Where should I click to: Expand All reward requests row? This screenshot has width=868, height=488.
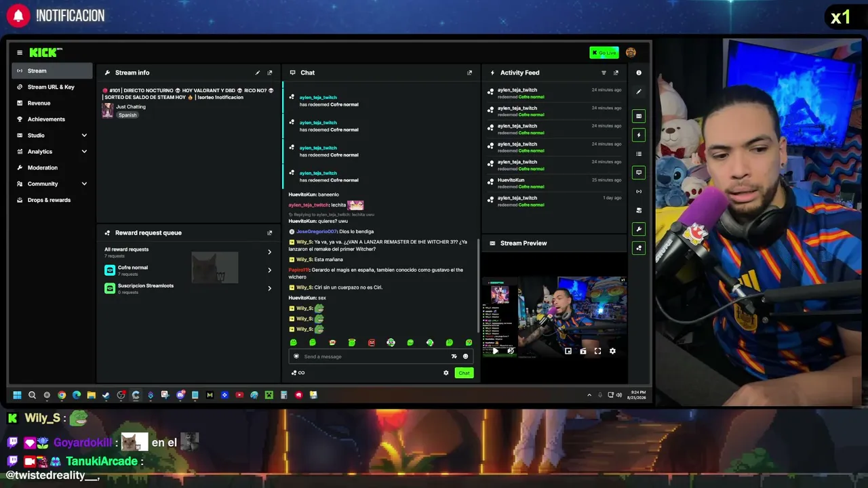269,252
